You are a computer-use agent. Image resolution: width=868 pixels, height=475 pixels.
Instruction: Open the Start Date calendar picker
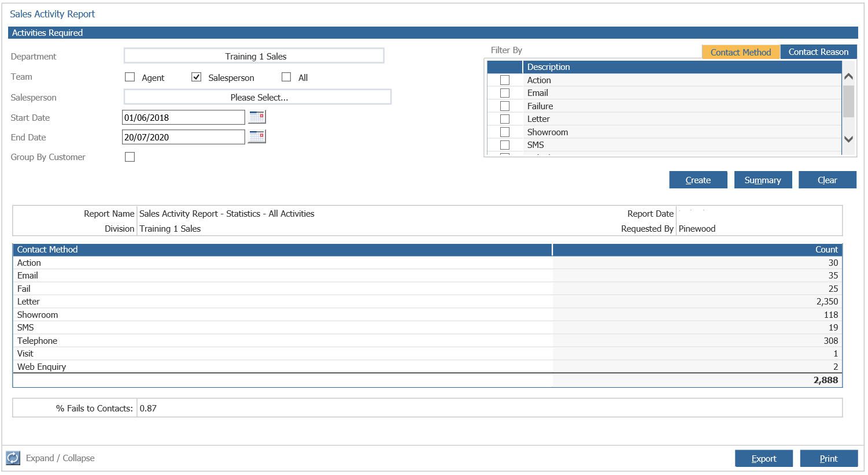click(x=257, y=117)
